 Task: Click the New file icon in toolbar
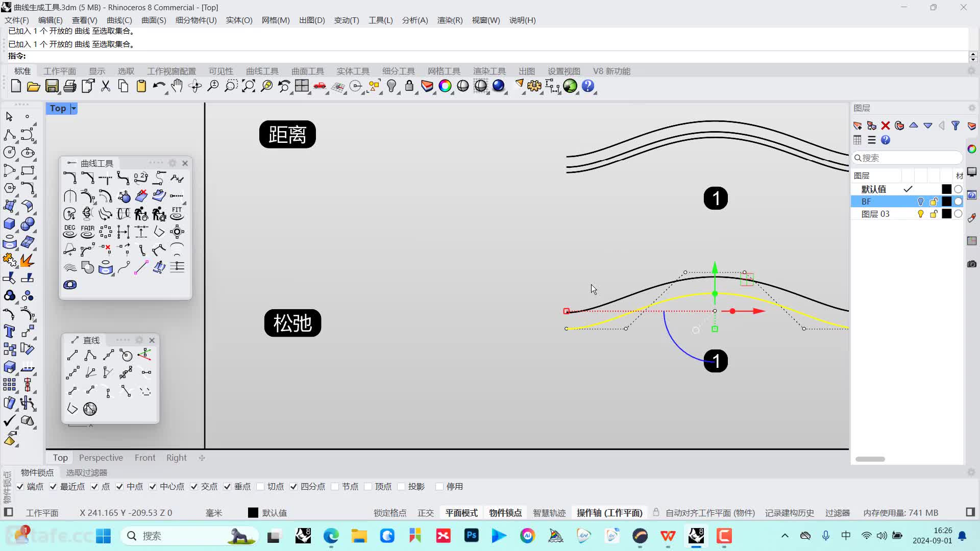16,86
